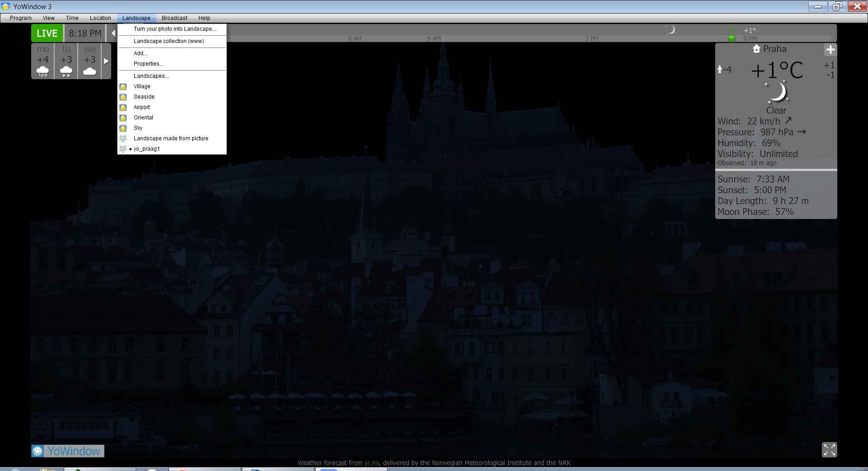Open the Location menu
868x471 pixels.
[x=100, y=18]
